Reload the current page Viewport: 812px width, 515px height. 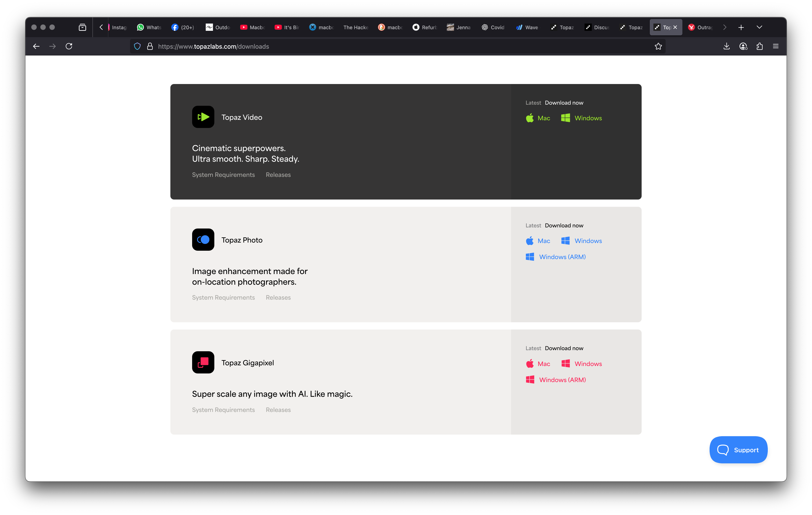coord(69,46)
